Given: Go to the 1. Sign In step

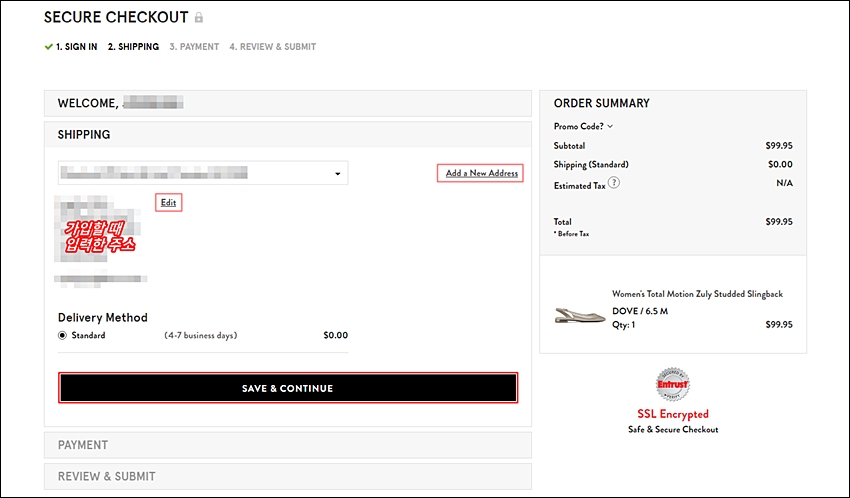Looking at the screenshot, I should [x=76, y=47].
